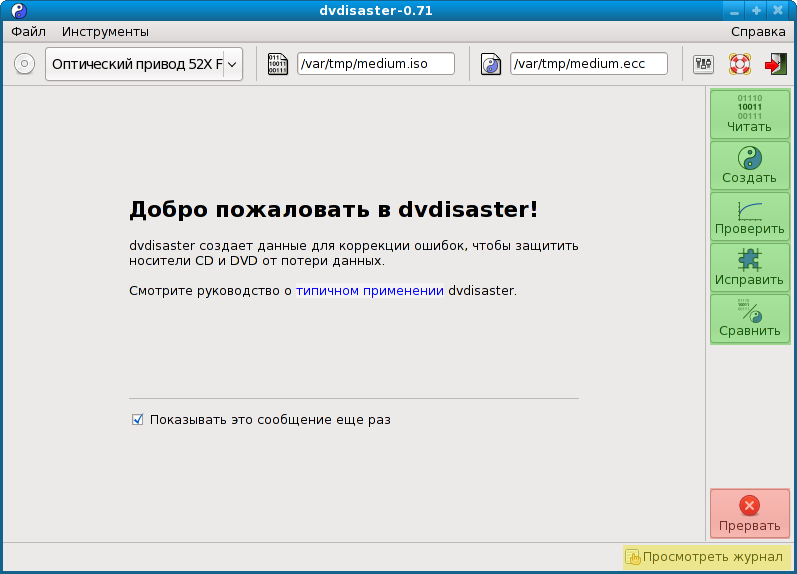
Task: Click the /var/tmp/medium.iso path field
Action: (x=376, y=64)
